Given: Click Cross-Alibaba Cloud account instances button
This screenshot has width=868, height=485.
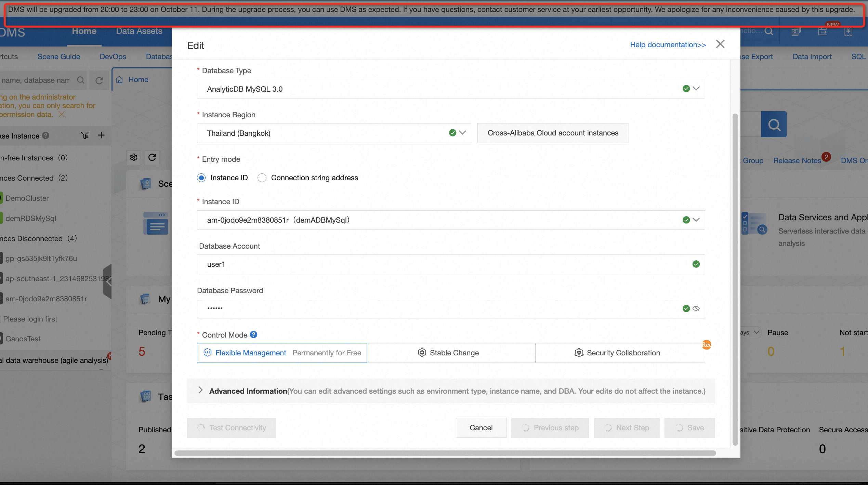Looking at the screenshot, I should [553, 133].
